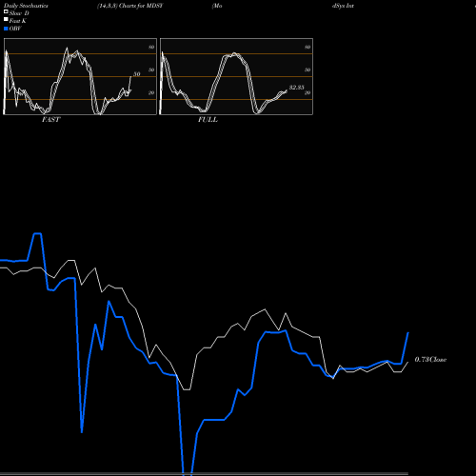Open the FULL stochastic chart panel
Screen dimensions: 476x476
236,76
